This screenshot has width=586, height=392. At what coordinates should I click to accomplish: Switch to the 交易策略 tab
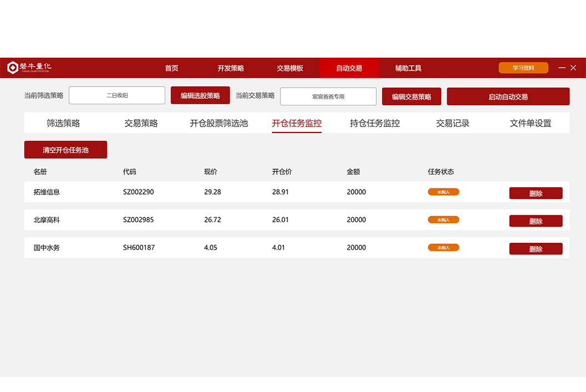pos(141,123)
